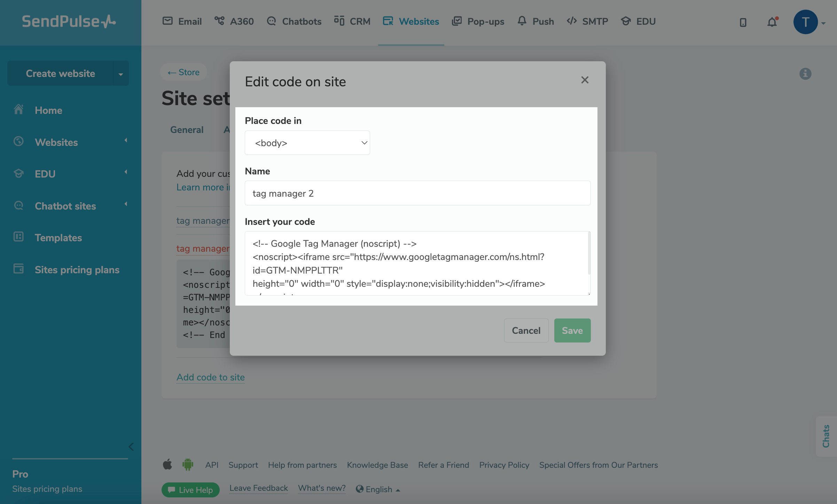Image resolution: width=837 pixels, height=504 pixels.
Task: Open the English language selector
Action: (378, 489)
